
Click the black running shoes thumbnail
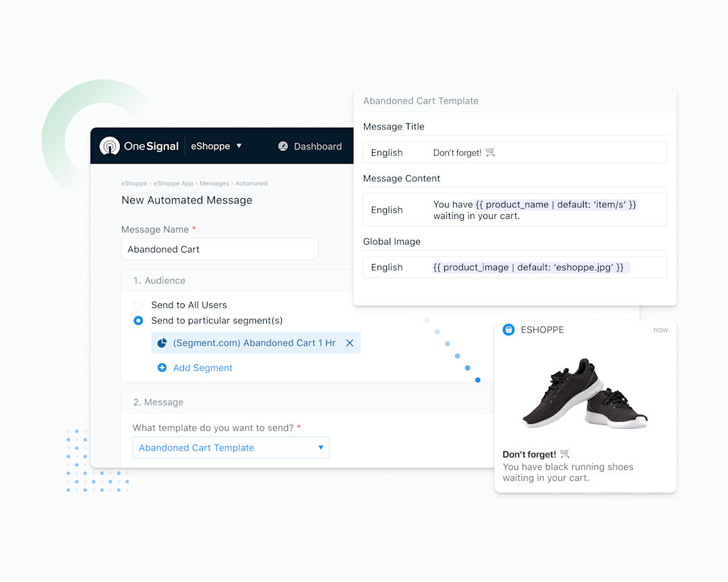point(586,393)
